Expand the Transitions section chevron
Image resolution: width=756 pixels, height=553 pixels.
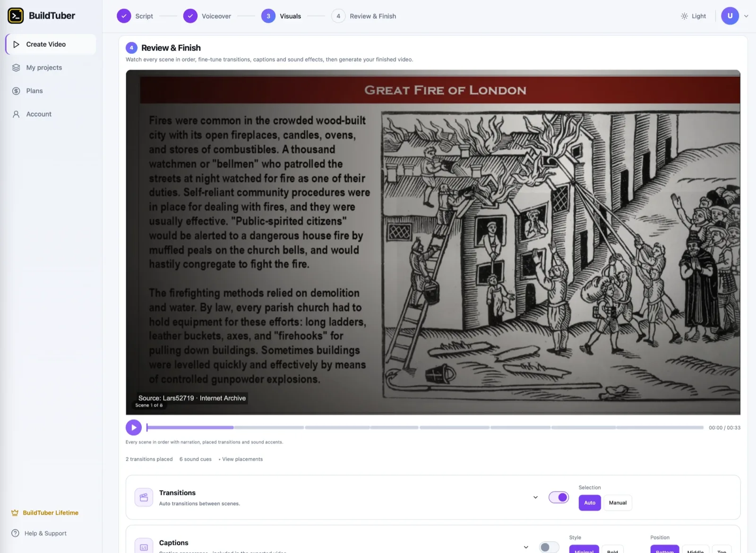(x=535, y=497)
